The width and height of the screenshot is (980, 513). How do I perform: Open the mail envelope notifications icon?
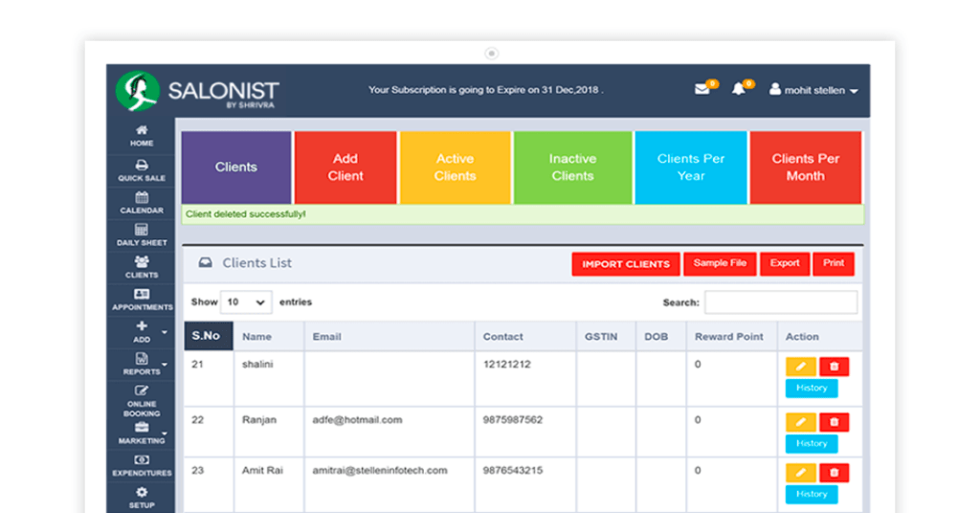tap(702, 90)
